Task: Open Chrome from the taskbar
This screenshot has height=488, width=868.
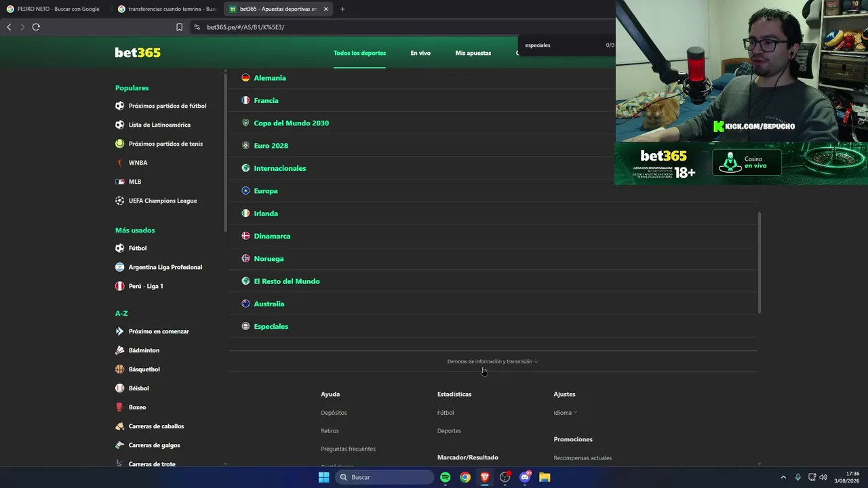Action: pyautogui.click(x=465, y=477)
